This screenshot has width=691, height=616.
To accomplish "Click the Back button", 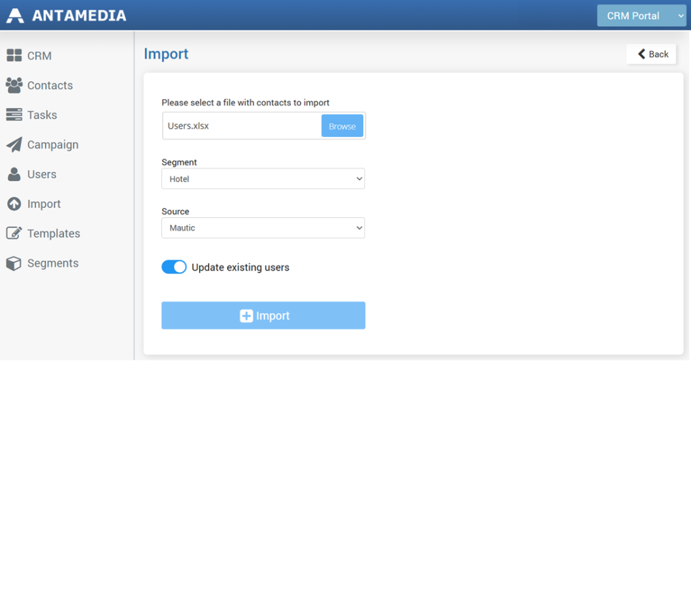I will click(651, 54).
